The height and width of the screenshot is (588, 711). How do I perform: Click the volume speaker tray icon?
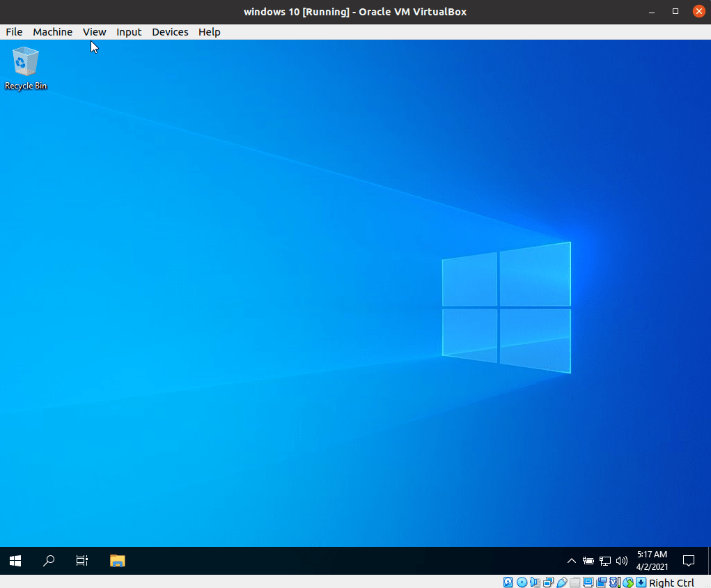coord(622,562)
